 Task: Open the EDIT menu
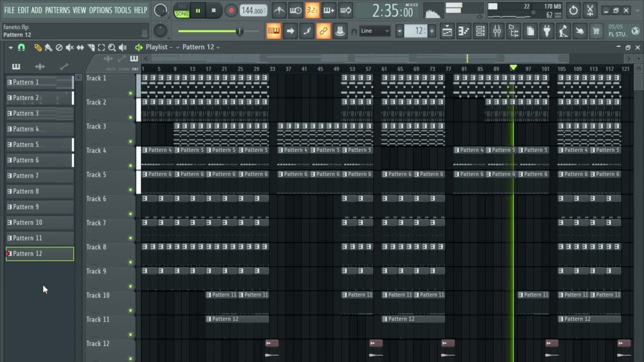click(x=23, y=10)
